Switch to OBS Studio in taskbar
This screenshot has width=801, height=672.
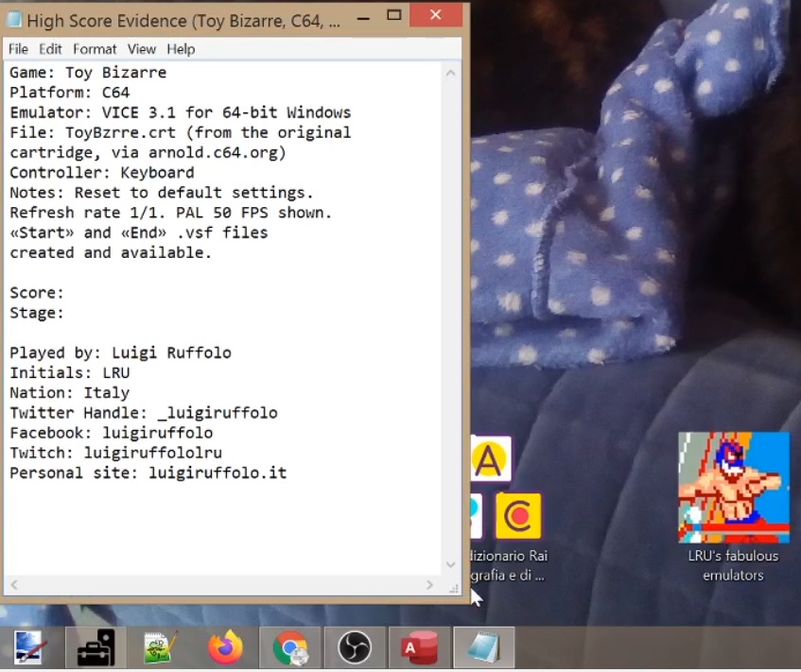point(355,648)
